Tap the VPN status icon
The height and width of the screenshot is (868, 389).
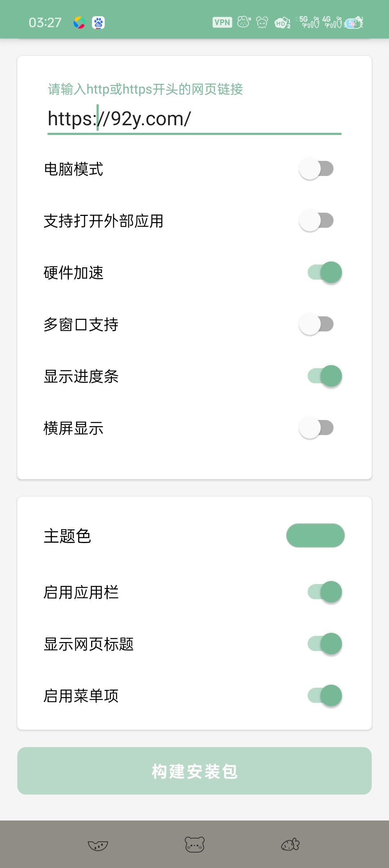(222, 22)
